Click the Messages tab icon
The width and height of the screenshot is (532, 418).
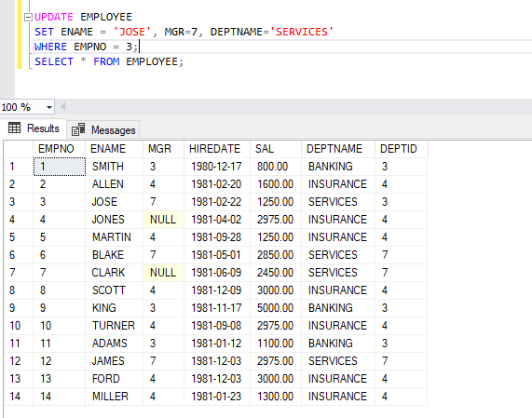tap(78, 129)
